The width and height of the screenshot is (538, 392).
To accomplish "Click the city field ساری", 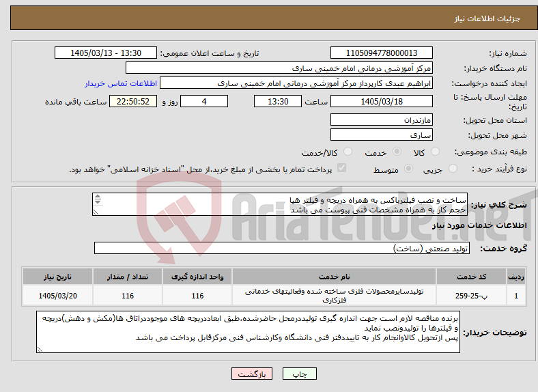I will tap(381, 135).
